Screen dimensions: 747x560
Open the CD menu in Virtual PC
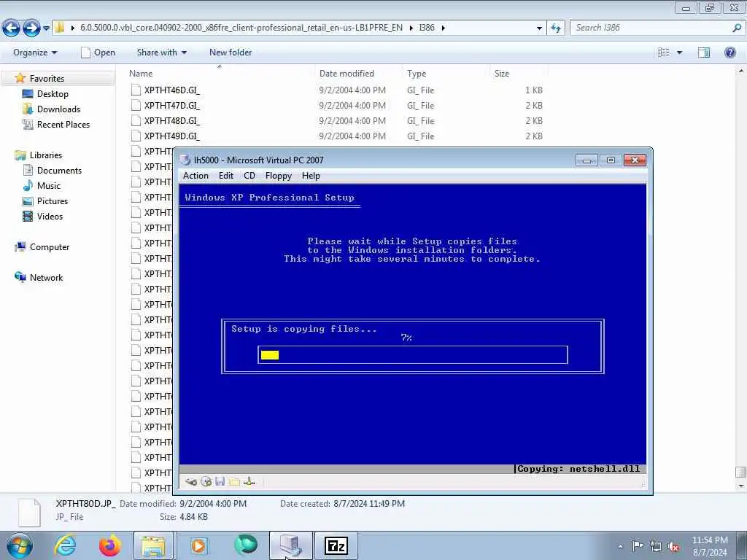[249, 176]
